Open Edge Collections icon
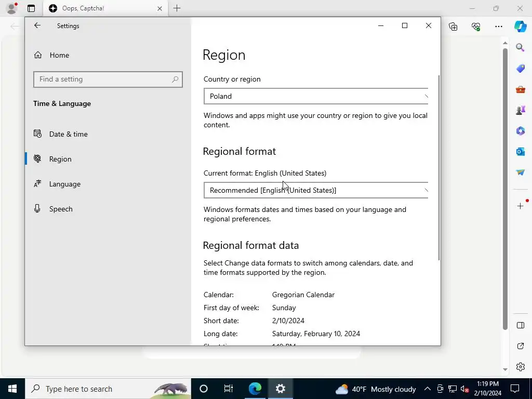This screenshot has height=399, width=532. point(453,26)
